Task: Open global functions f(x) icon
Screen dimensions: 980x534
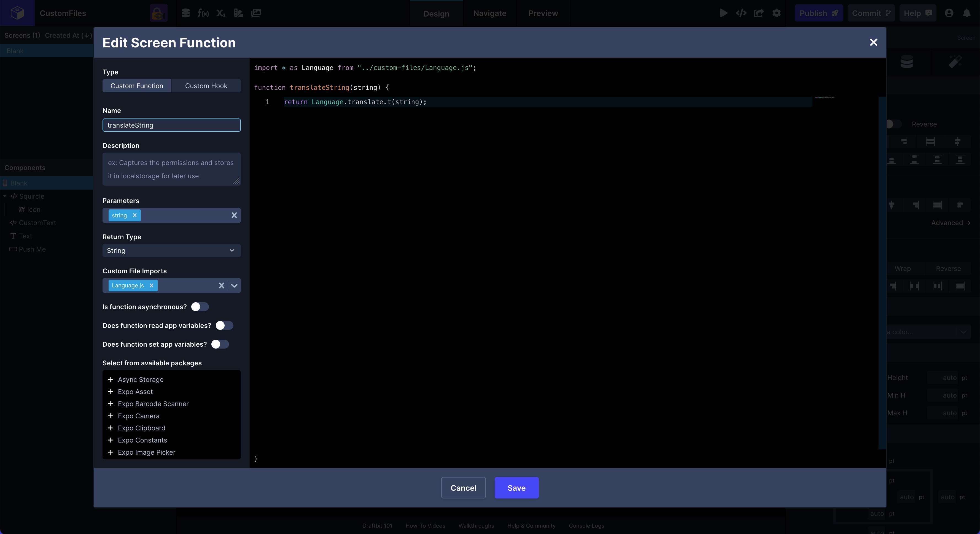Action: click(x=203, y=13)
